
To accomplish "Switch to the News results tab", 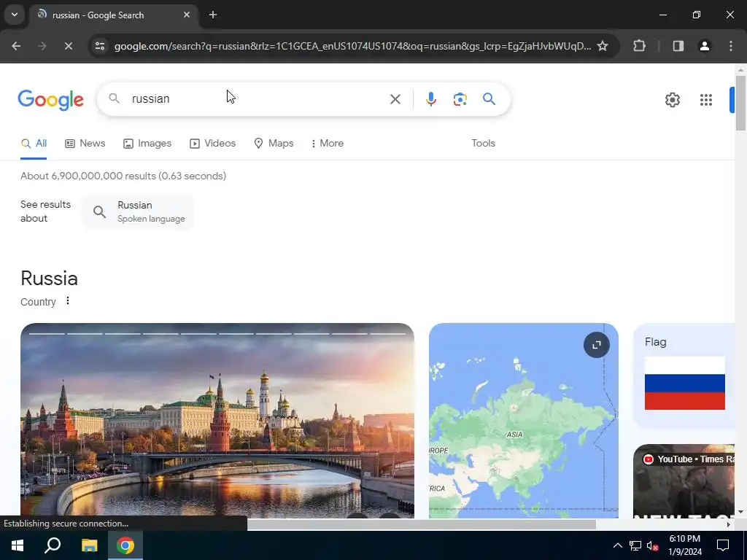I will [x=85, y=144].
